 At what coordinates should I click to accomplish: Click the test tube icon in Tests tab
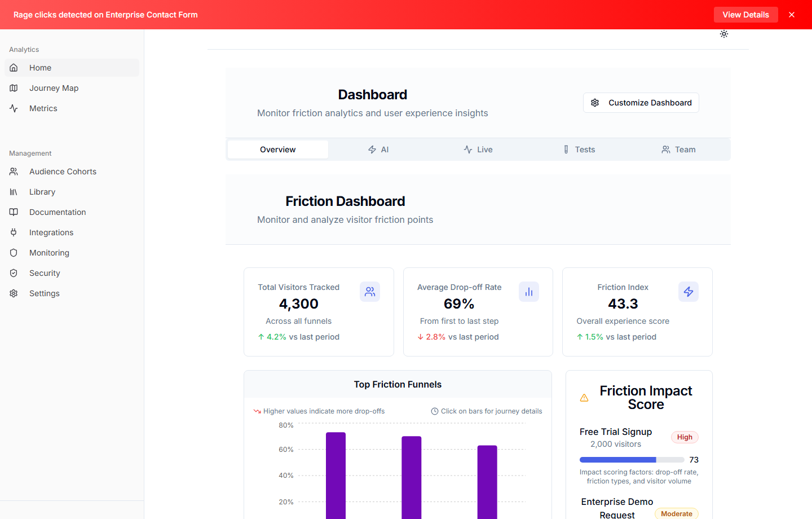(566, 149)
